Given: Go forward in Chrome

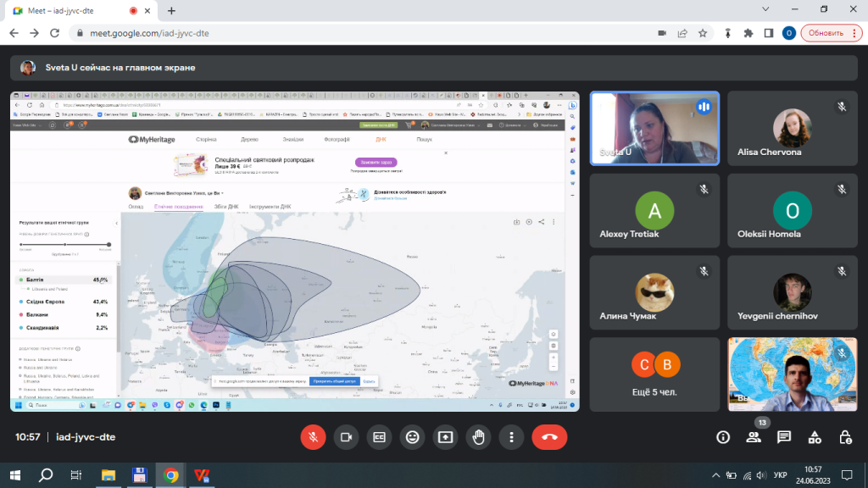Looking at the screenshot, I should pos(34,33).
